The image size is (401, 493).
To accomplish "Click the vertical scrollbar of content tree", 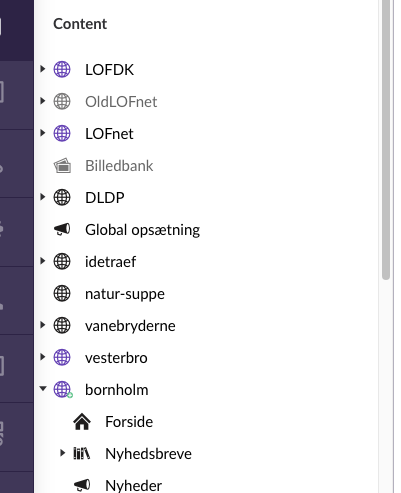I will (386, 140).
